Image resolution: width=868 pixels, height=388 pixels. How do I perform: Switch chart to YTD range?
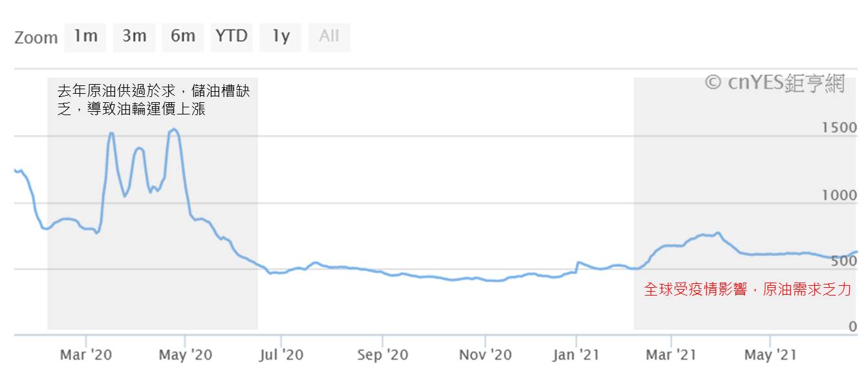click(232, 37)
